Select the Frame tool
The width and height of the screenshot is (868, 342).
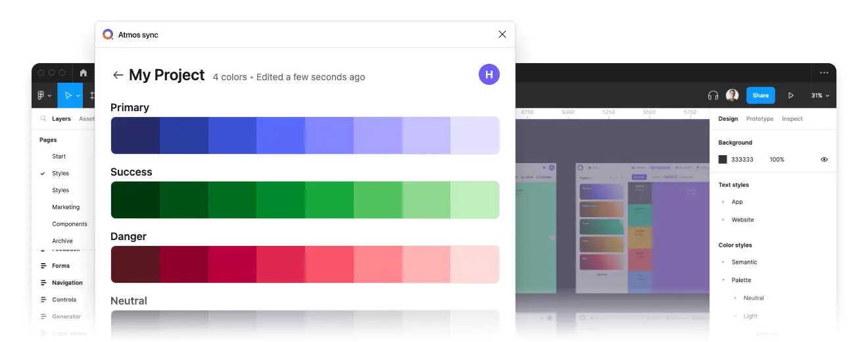coord(92,95)
